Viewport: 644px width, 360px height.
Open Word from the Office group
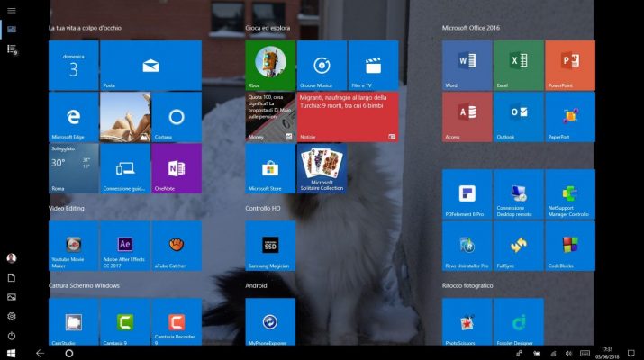coord(467,66)
